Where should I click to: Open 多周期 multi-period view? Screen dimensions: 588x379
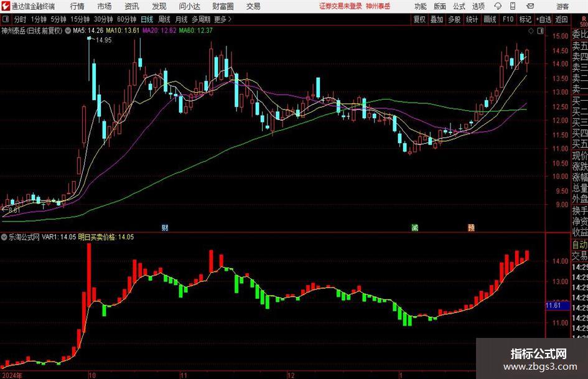pyautogui.click(x=201, y=19)
